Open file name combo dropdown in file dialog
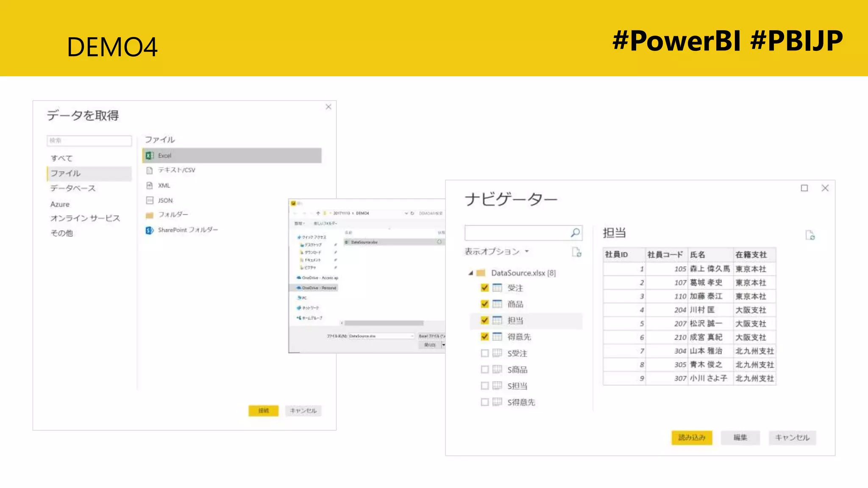The height and width of the screenshot is (488, 868). [412, 336]
